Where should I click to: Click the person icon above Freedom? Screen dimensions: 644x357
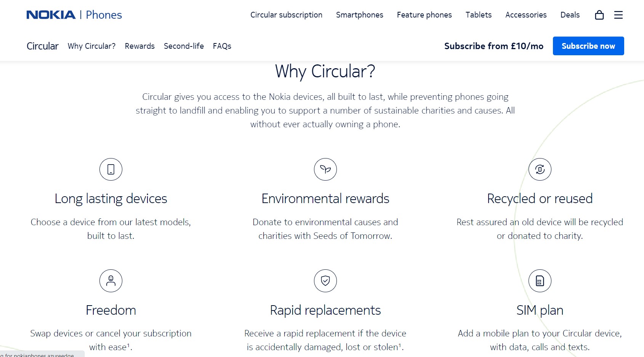pos(111,281)
